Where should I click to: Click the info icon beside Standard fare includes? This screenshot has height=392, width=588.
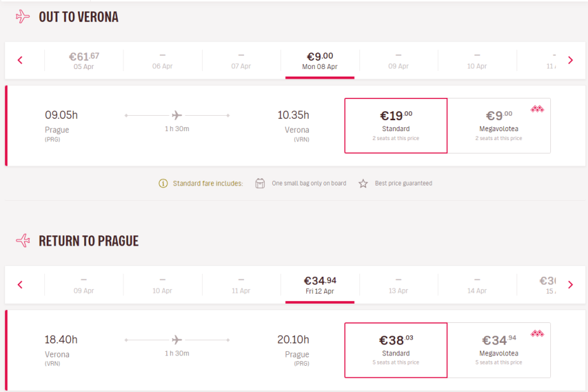pos(164,184)
